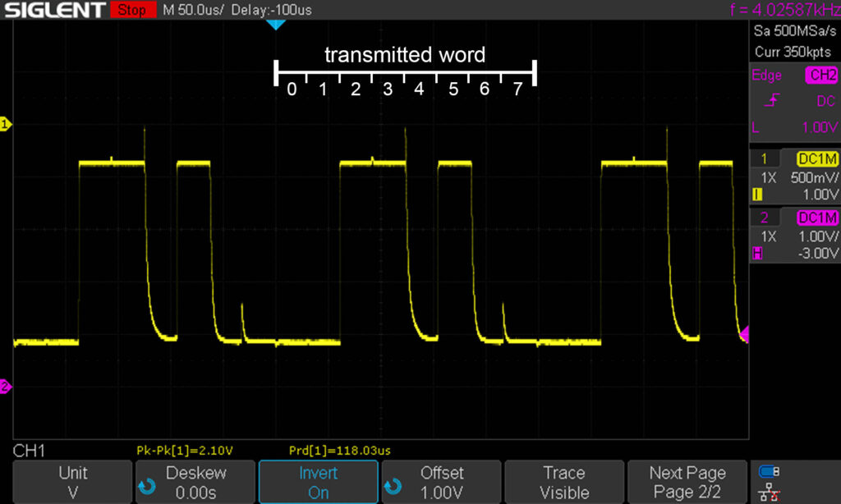Click the trigger level 1.00V value
The image size is (841, 504).
click(820, 127)
